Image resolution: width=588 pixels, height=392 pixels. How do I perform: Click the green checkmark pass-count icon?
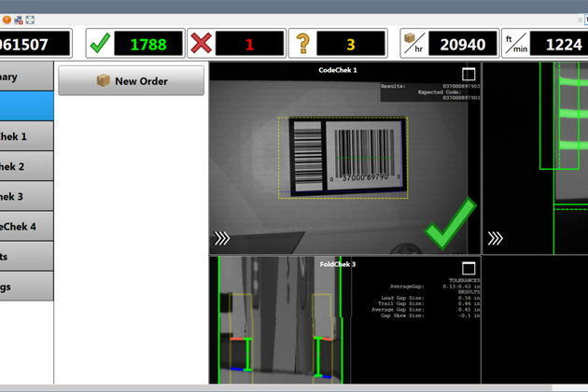coord(100,43)
